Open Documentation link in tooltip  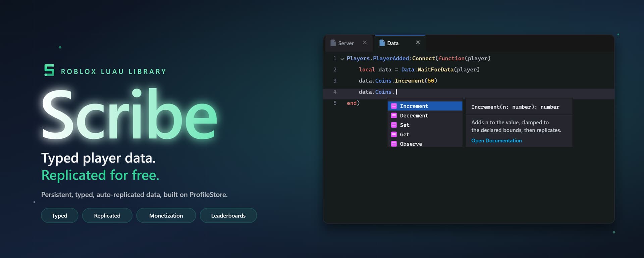496,141
